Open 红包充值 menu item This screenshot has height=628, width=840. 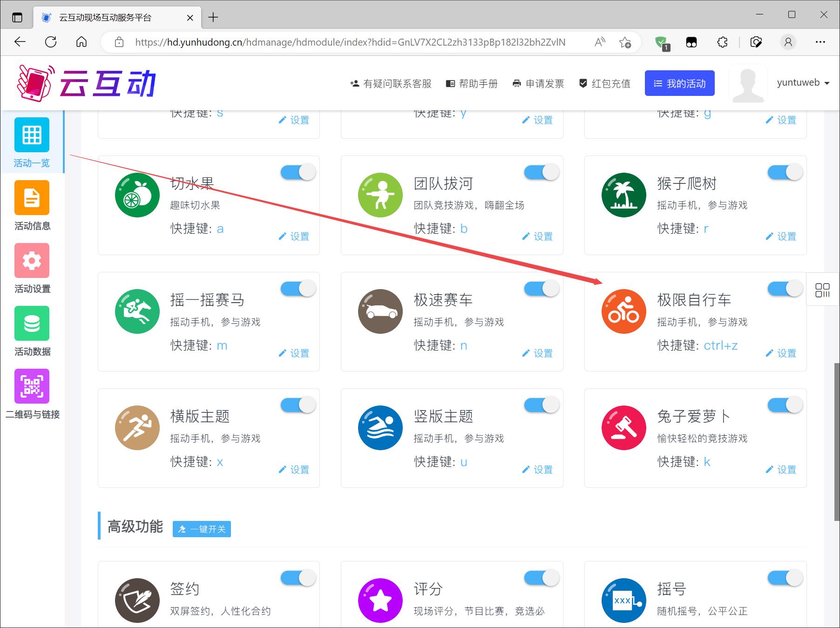(604, 84)
